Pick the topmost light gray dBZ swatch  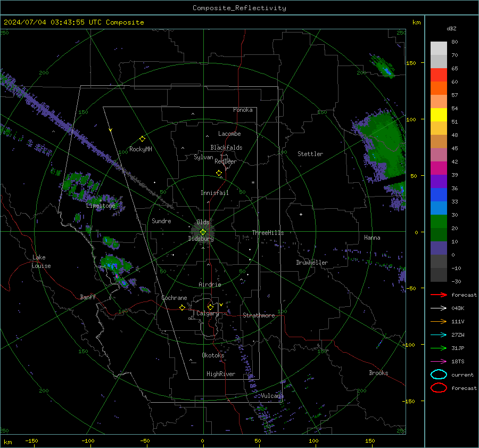(x=439, y=48)
